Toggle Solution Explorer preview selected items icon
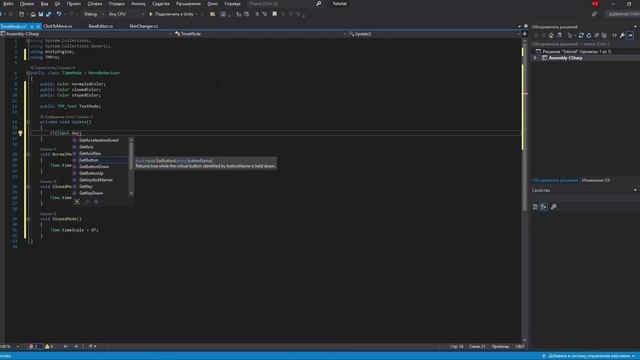 pos(630,36)
